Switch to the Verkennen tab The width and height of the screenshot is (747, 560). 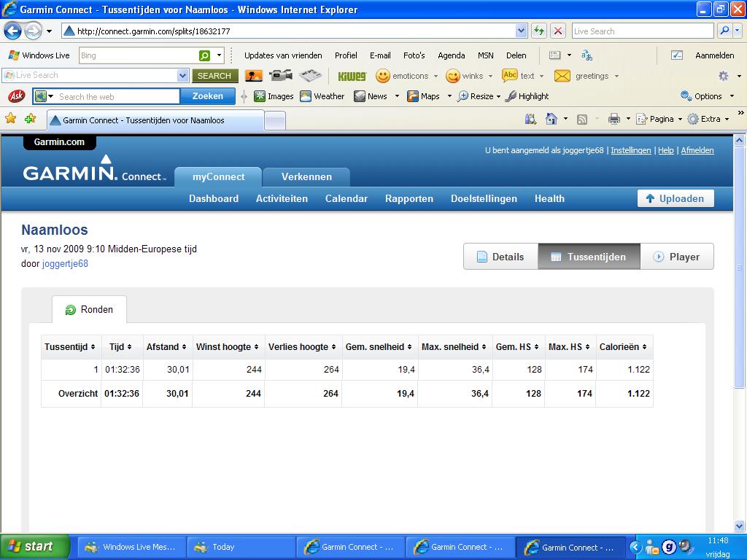[x=306, y=176]
